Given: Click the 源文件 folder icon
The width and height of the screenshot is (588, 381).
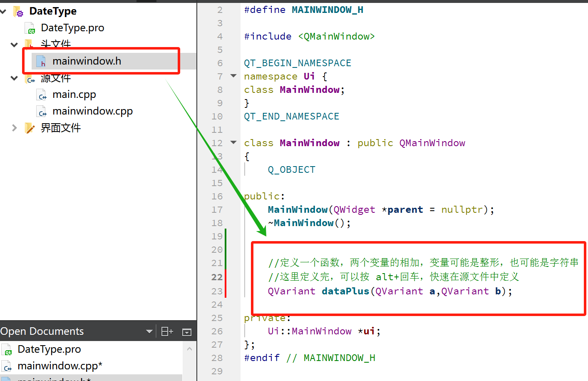Looking at the screenshot, I should [x=30, y=78].
